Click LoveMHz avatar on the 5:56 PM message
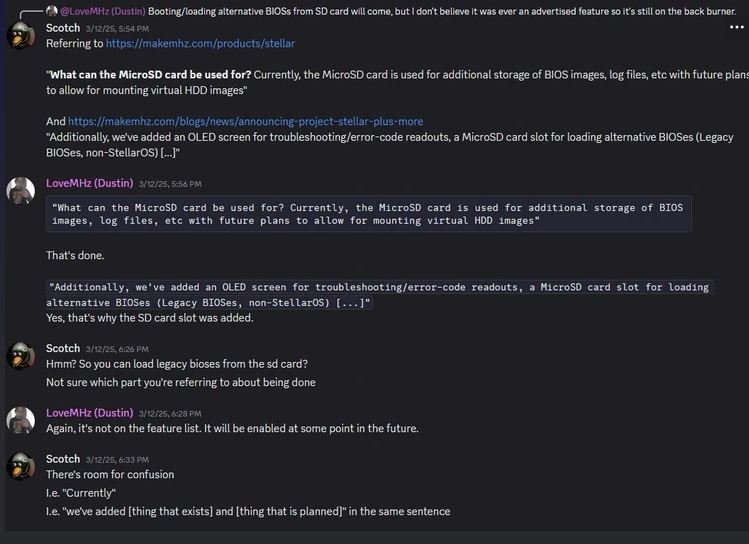749x544 pixels. click(x=21, y=191)
